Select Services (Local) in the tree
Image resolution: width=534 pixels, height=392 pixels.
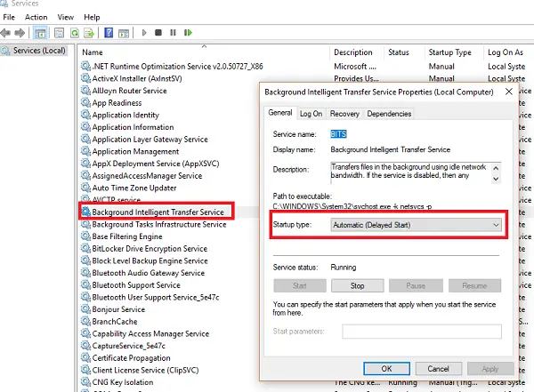point(39,51)
